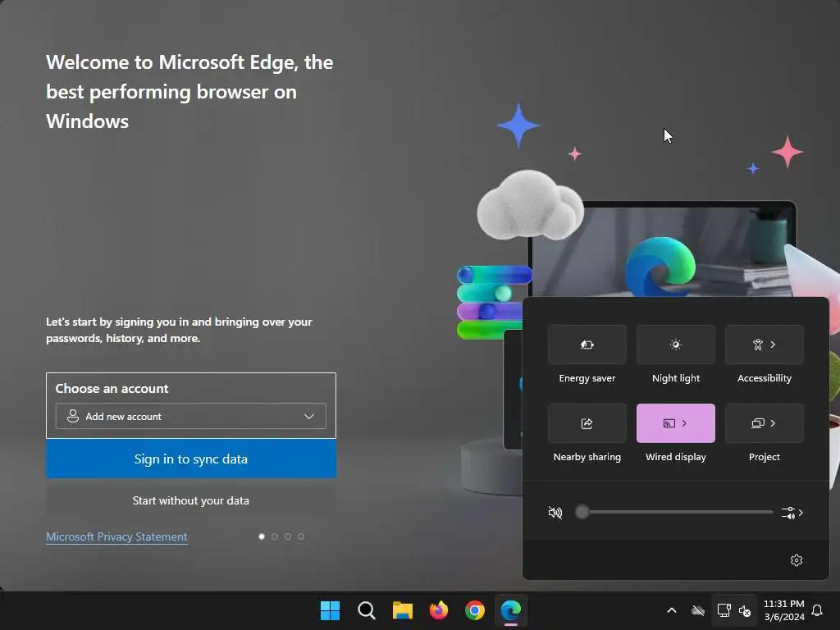Click the OneDrive cloud tray icon
Viewport: 840px width, 630px height.
tap(697, 610)
